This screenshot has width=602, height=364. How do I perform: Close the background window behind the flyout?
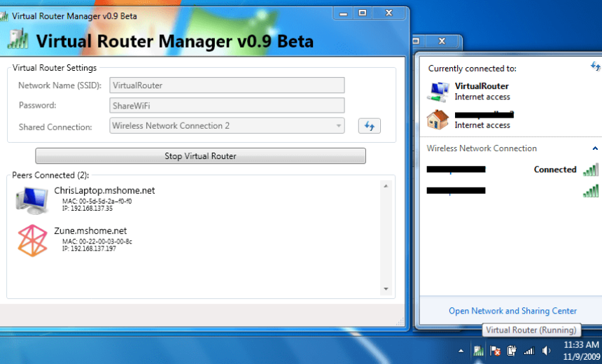(442, 41)
